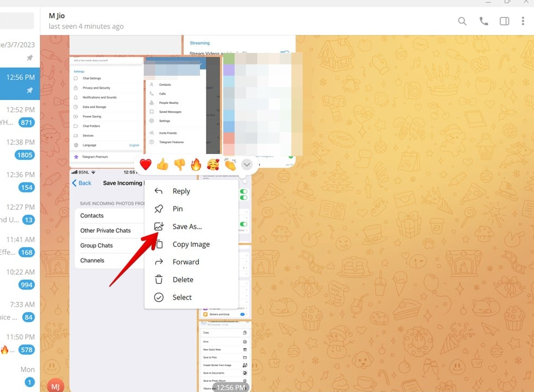Open the Save to Files menu screenshot thumbnail
This screenshot has width=534, height=392.
225,356
